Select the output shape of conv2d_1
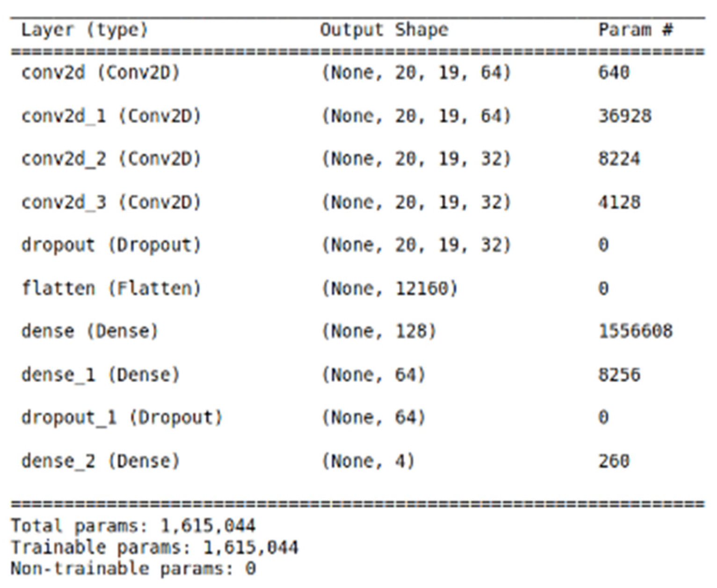Screen dimensions: 717x588 click(416, 116)
